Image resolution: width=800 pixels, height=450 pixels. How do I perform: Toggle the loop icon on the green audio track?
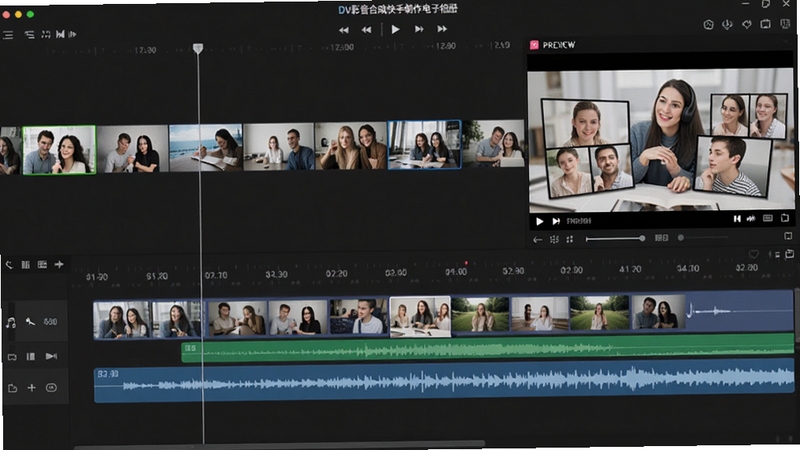pos(12,357)
